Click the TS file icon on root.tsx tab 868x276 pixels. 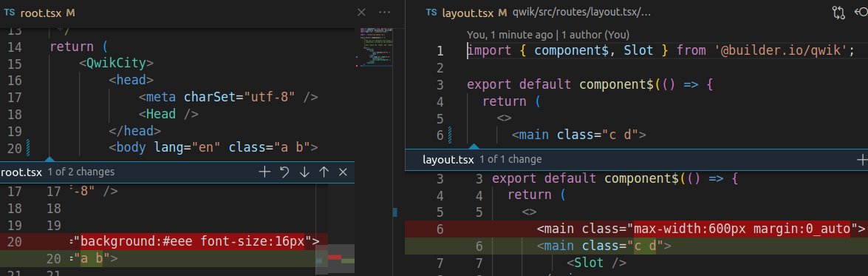(10, 12)
